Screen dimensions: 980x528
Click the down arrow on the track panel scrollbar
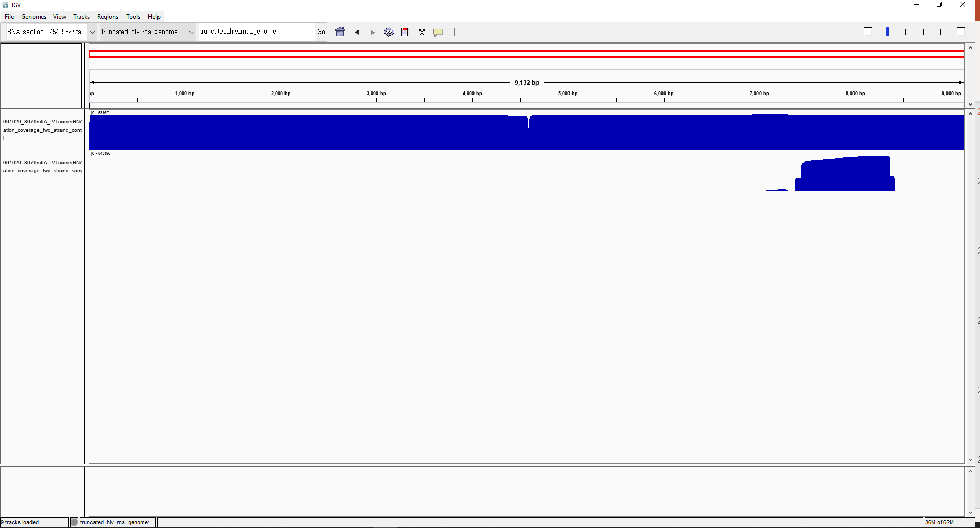(970, 460)
